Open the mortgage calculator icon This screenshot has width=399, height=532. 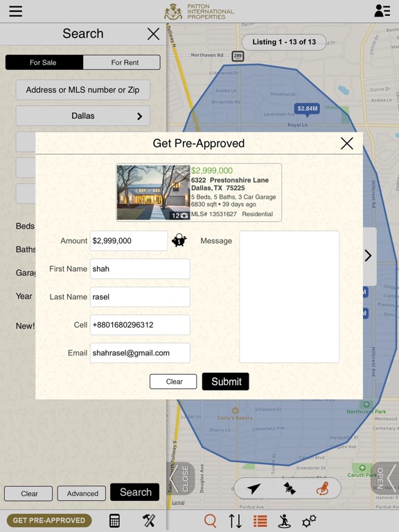pos(114,520)
